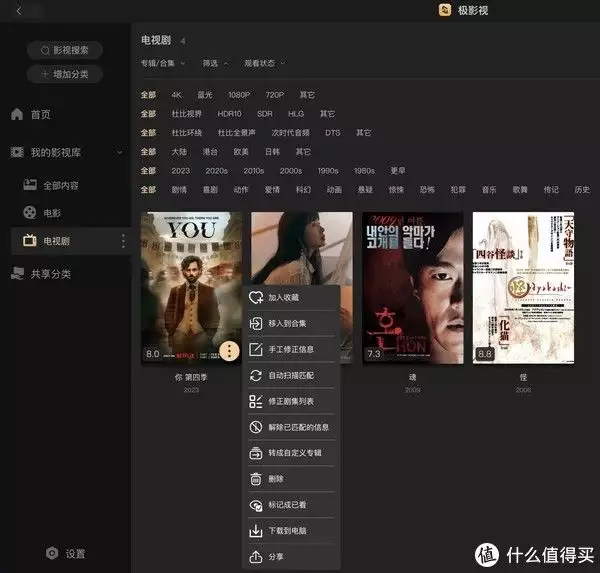Choose 手工修正信息 from context menu
Screen dimensions: 600x573
(x=292, y=349)
